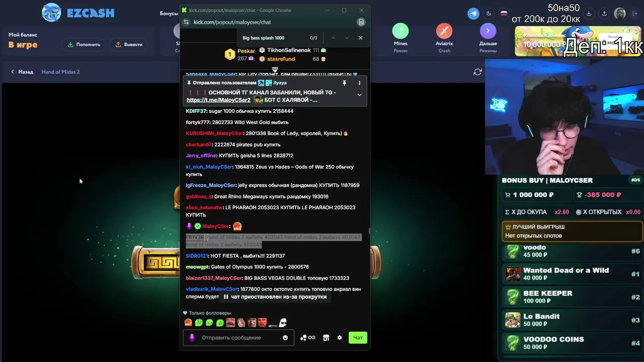Toggle dark mode with the moon icon
The width and height of the screenshot is (644, 362).
pyautogui.click(x=489, y=14)
